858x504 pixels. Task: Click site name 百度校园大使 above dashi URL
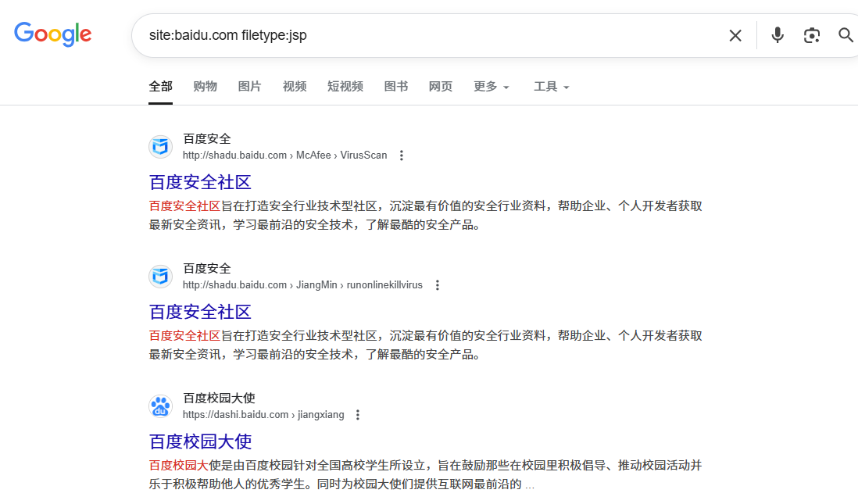tap(219, 399)
